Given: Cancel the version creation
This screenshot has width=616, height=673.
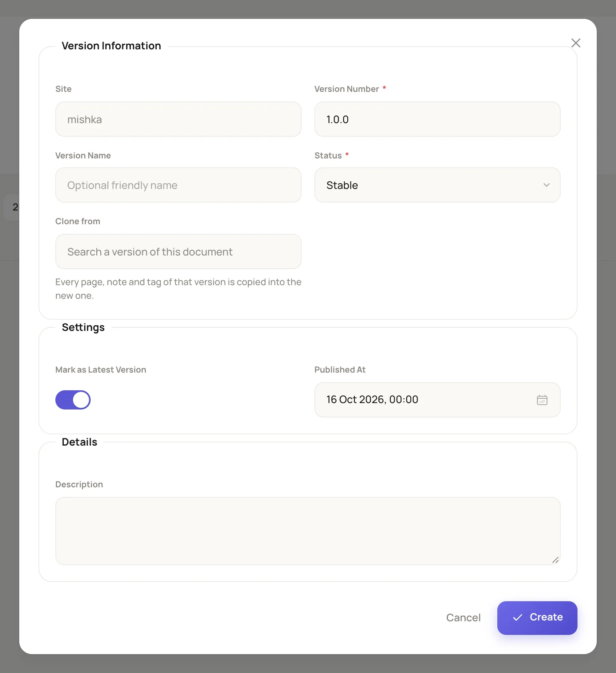Looking at the screenshot, I should (463, 618).
